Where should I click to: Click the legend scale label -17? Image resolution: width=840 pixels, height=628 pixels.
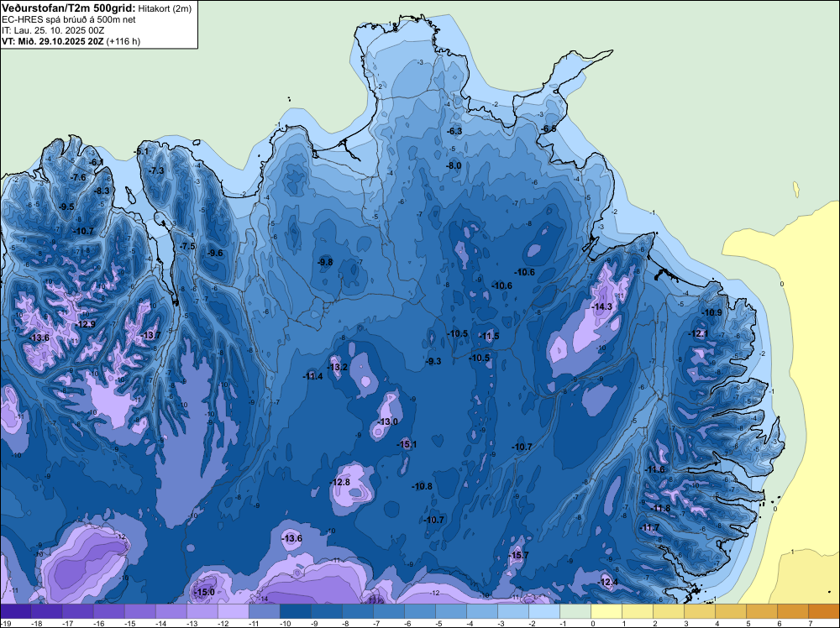[x=67, y=623]
